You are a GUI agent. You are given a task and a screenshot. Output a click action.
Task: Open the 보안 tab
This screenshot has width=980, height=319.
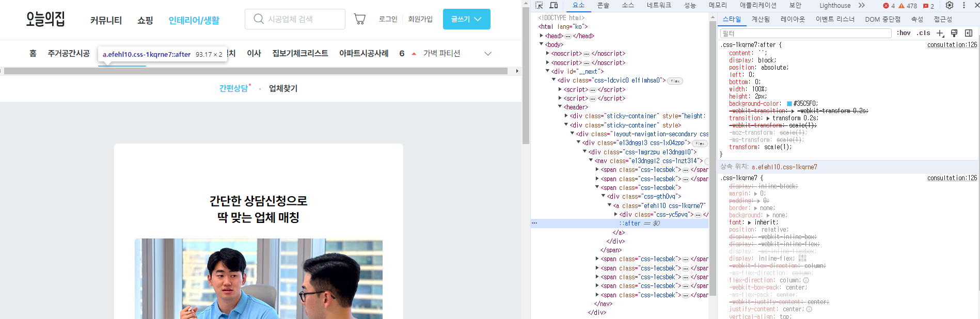coord(795,5)
